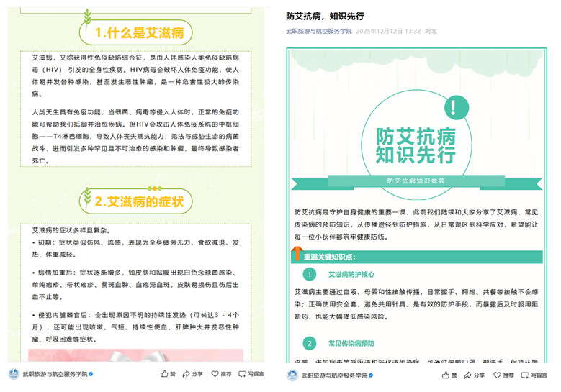Open 武职旅游与航空服务学院 link under the article title
Viewport: 561px width, 392px height.
point(318,32)
